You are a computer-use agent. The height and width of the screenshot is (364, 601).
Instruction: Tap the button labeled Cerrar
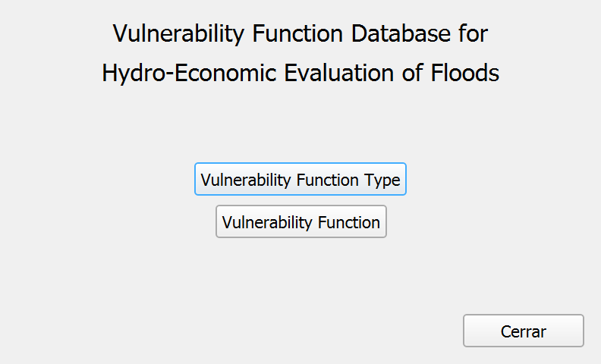pyautogui.click(x=523, y=331)
